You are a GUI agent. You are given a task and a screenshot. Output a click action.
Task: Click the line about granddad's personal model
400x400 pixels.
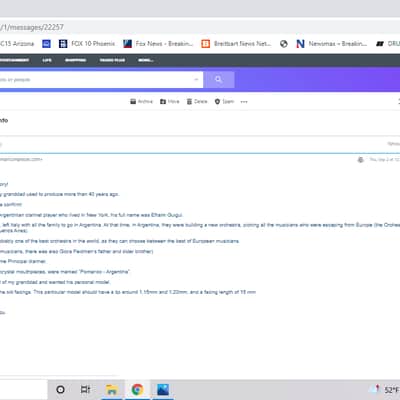[55, 282]
